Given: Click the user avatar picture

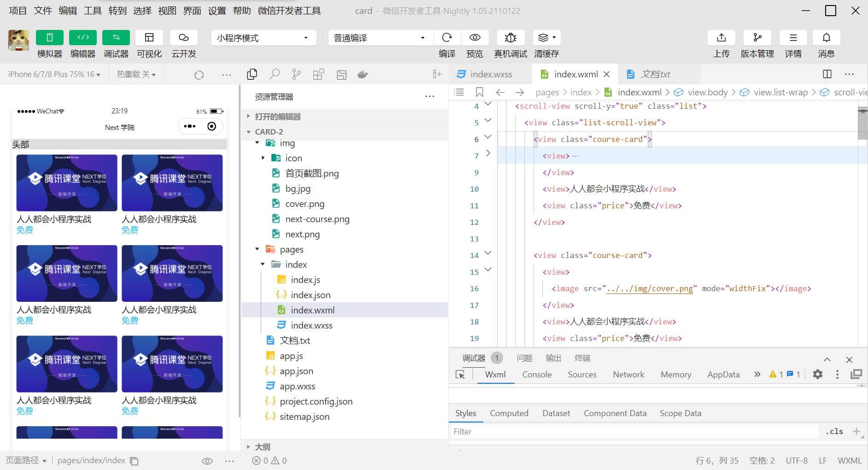Looking at the screenshot, I should click(x=18, y=40).
